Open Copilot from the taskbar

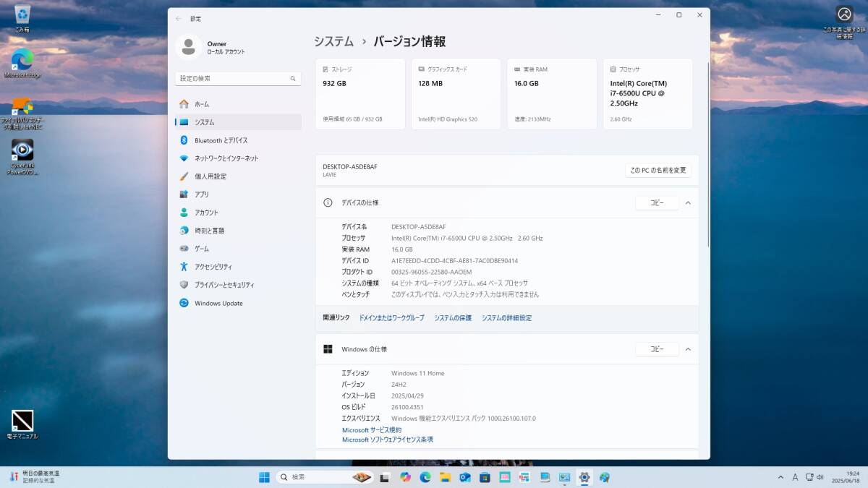405,477
